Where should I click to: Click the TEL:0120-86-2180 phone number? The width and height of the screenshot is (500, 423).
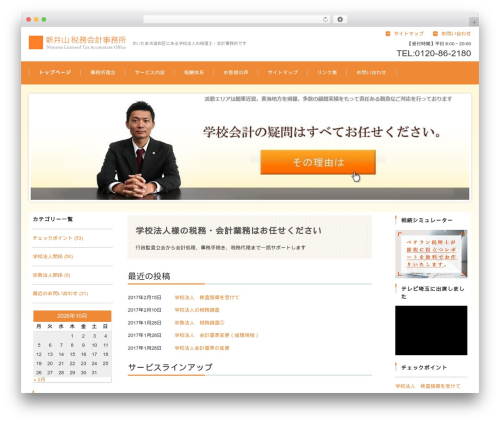[x=434, y=53]
